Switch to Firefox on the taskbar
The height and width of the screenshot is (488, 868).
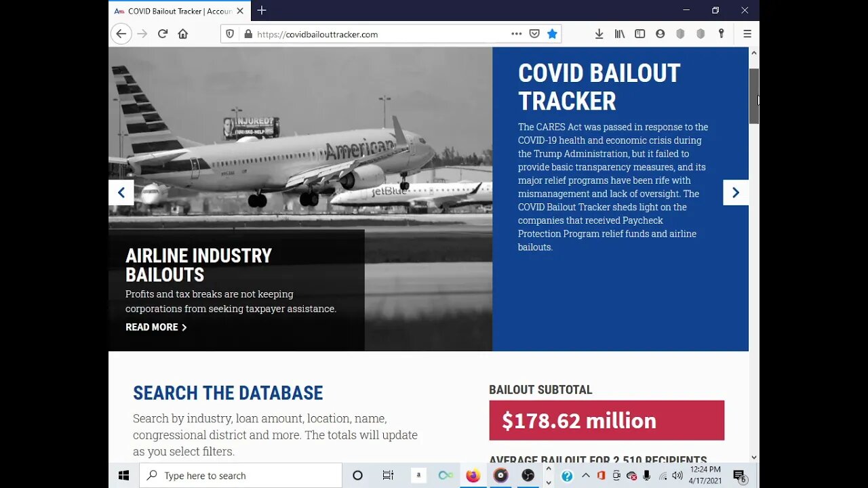[x=473, y=476]
